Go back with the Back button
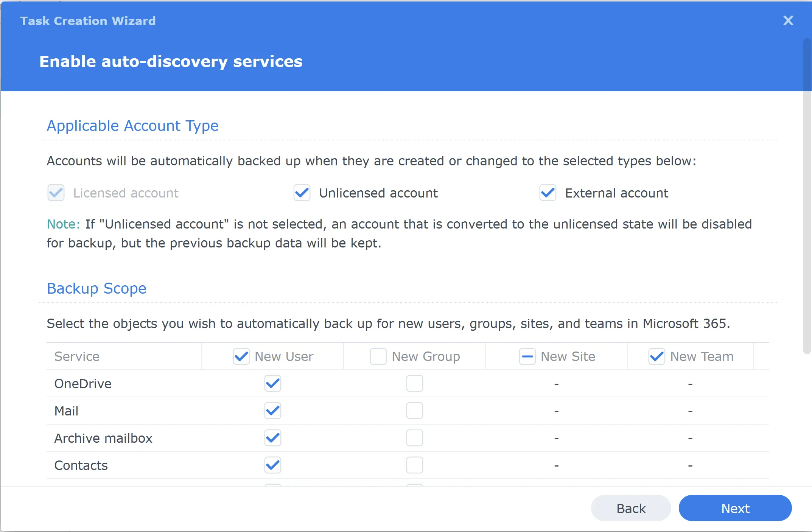The width and height of the screenshot is (812, 532). pos(631,508)
